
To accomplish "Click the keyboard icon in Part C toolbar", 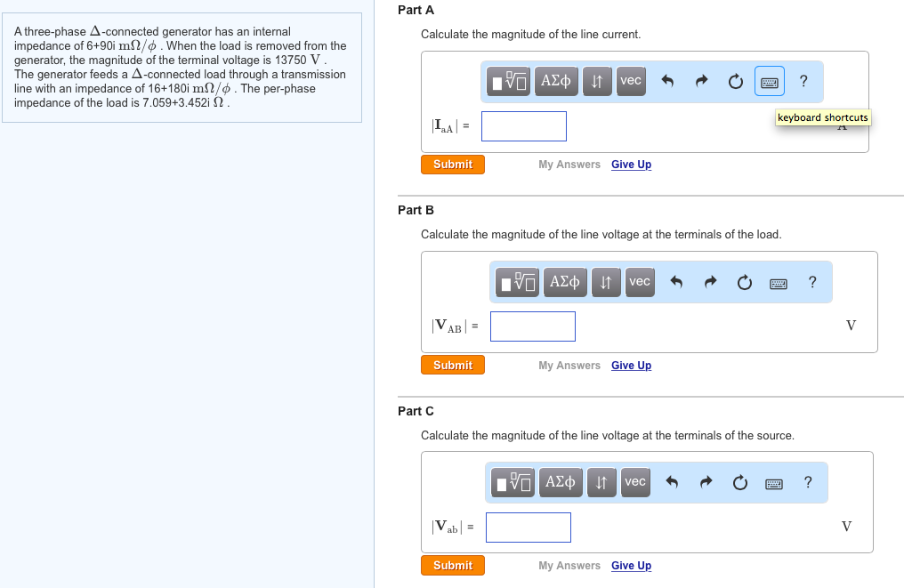I will click(x=774, y=481).
